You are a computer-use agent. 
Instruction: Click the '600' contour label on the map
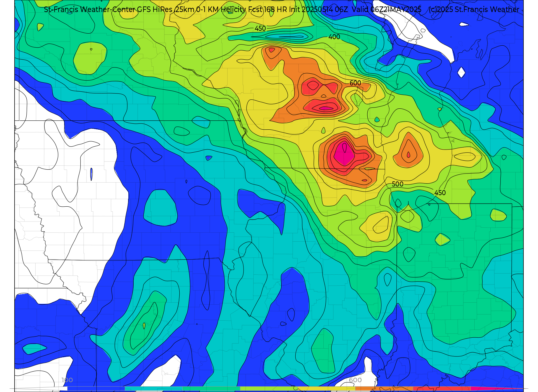point(355,83)
